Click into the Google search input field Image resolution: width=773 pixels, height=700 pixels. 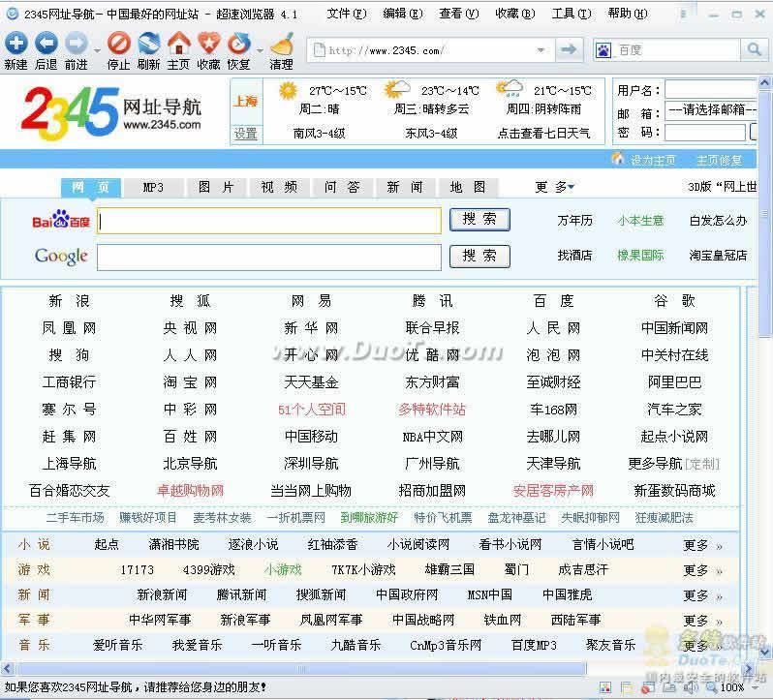[x=269, y=258]
